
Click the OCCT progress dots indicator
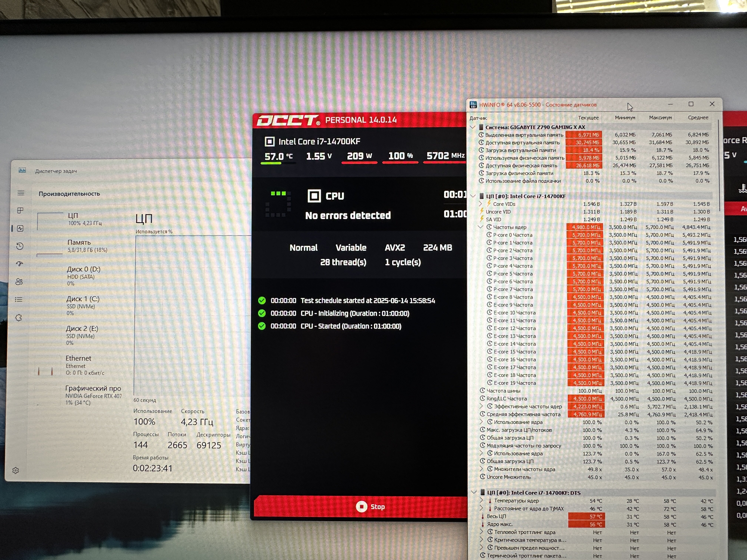(278, 204)
